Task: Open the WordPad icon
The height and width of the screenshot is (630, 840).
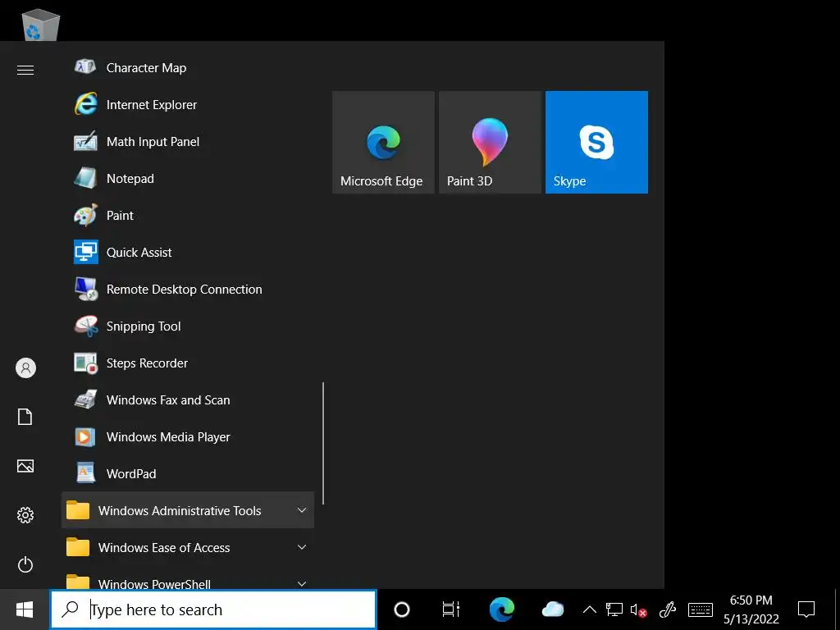Action: (x=85, y=473)
